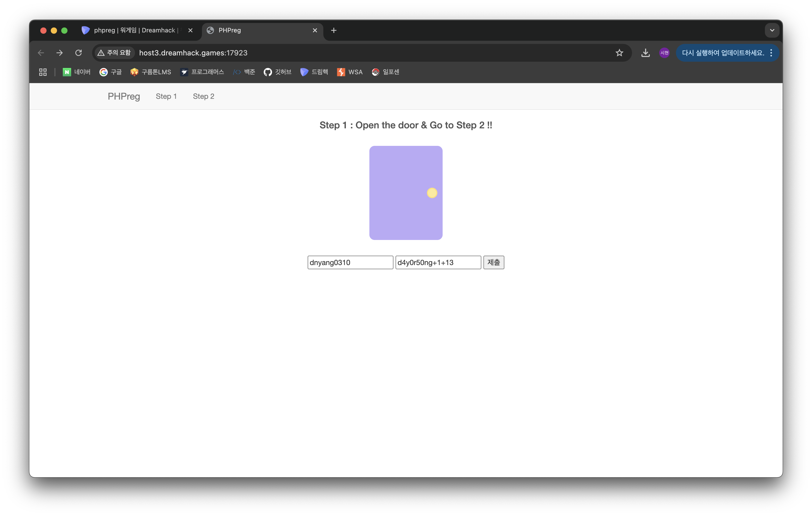Focus the dnyang0310 nickname input field
Screen dimensions: 812x516
(350, 262)
